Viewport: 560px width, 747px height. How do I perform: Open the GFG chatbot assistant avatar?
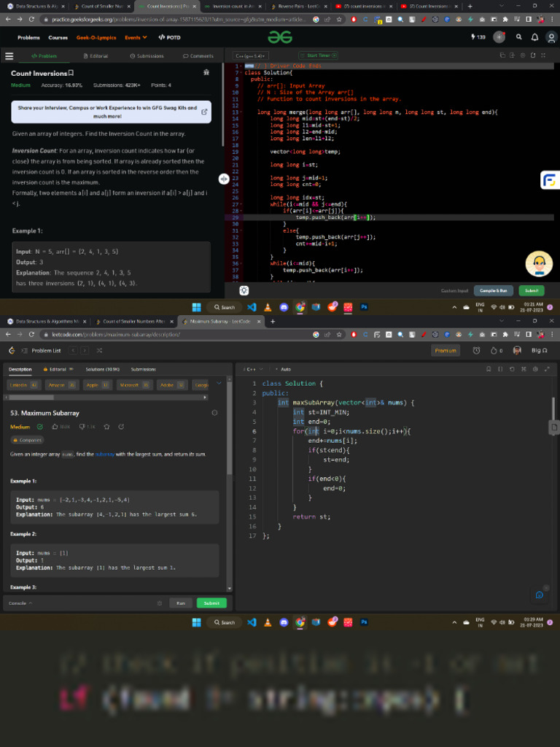539,263
